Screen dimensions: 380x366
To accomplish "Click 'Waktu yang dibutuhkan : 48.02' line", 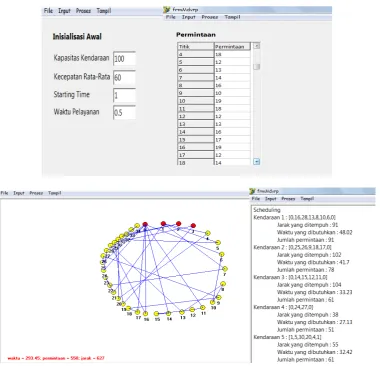I will click(x=314, y=232).
